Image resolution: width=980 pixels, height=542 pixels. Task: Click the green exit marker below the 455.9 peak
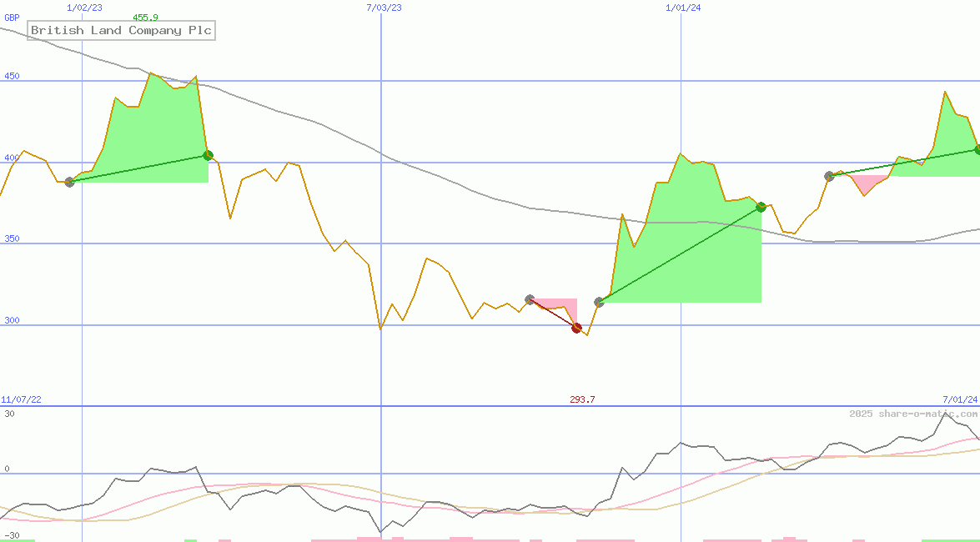208,155
